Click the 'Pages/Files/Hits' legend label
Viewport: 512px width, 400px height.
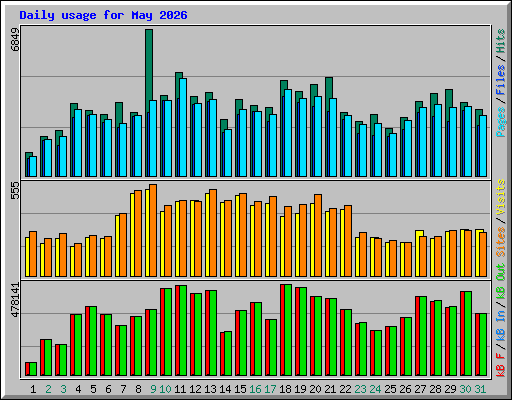click(501, 83)
